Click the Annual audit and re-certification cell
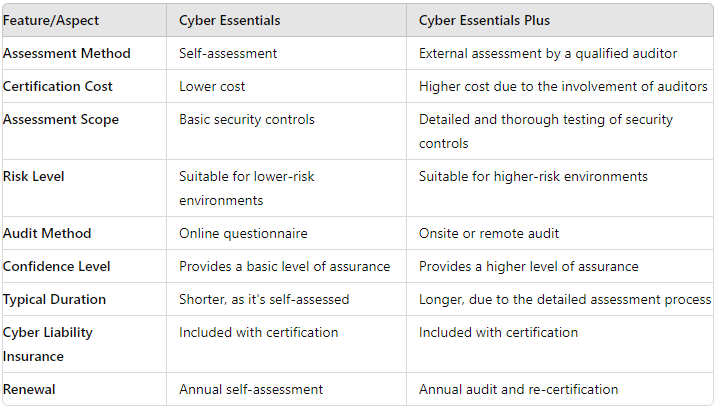Screen dimensions: 718x409 (x=518, y=389)
